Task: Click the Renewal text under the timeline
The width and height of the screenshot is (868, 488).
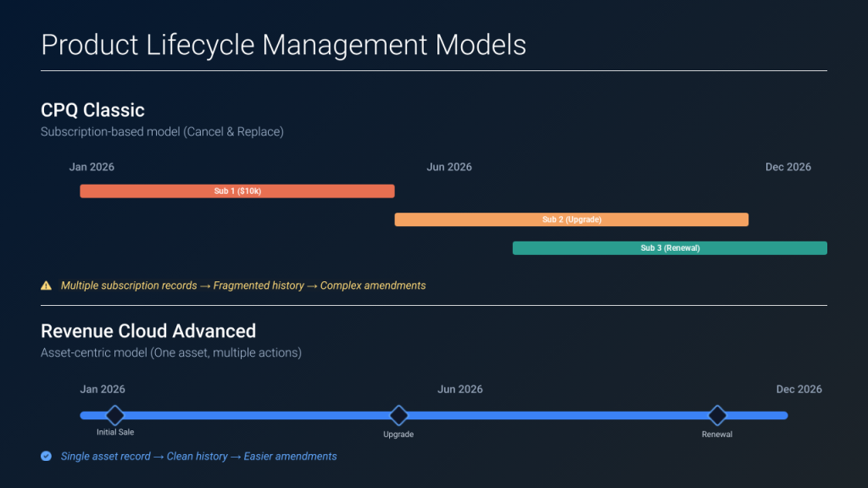Action: pyautogui.click(x=717, y=435)
